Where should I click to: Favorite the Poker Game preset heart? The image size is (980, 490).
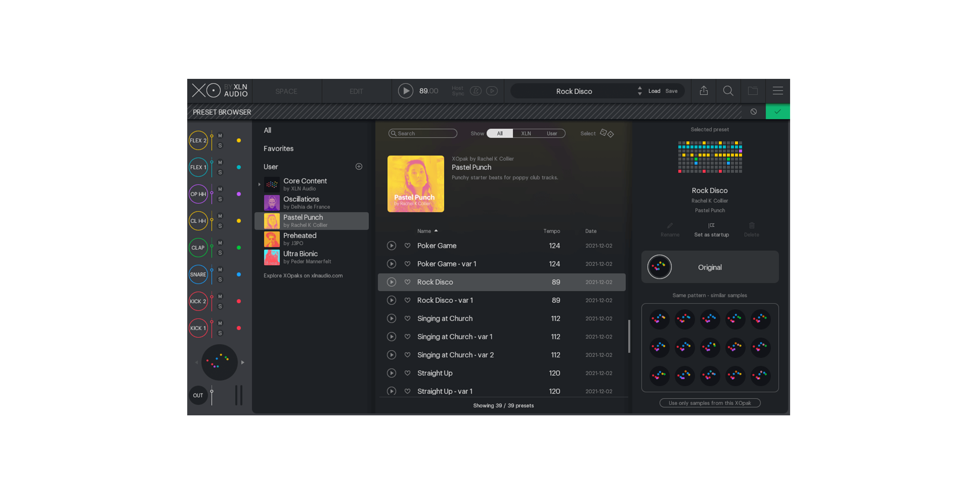click(407, 245)
